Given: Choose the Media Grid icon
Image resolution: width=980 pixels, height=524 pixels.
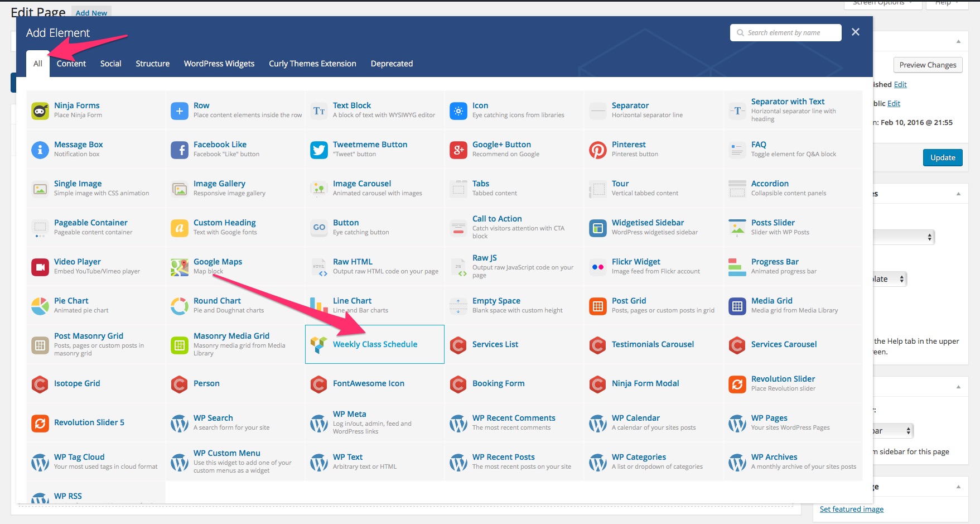Looking at the screenshot, I should coord(737,306).
